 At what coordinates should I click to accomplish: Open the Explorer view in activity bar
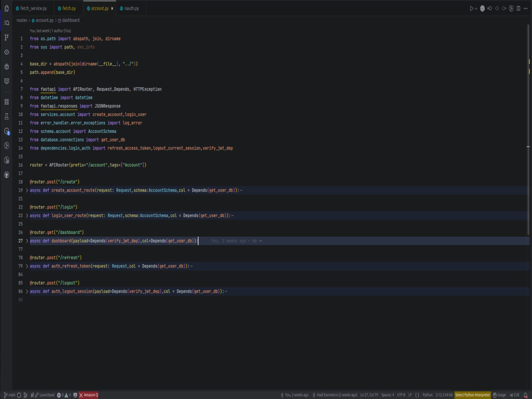coord(6,8)
